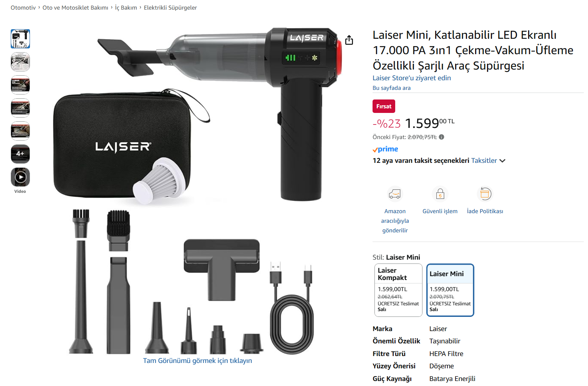Click the prime logo badge
Image resolution: width=588 pixels, height=386 pixels.
coord(385,149)
